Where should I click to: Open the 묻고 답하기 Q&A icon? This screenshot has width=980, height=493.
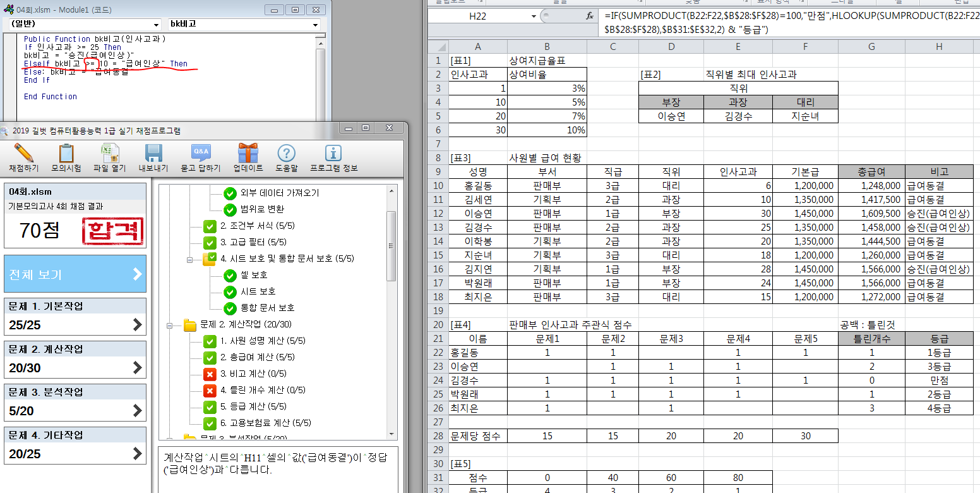click(x=201, y=154)
